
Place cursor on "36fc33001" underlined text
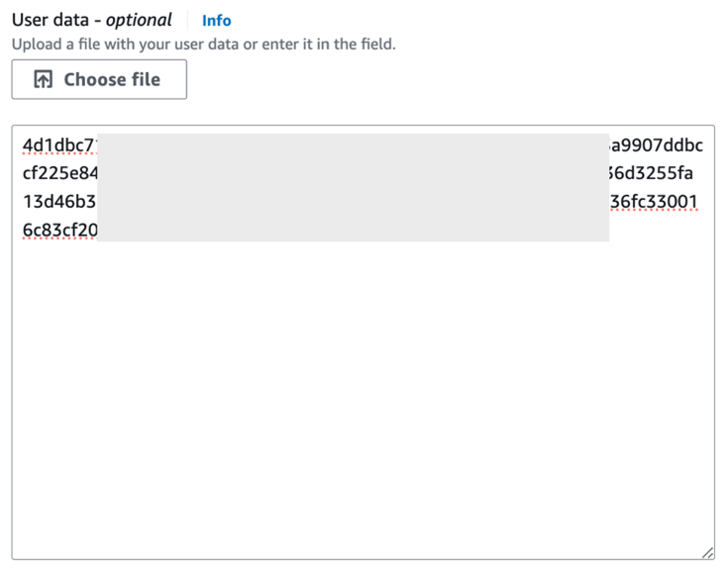point(655,203)
